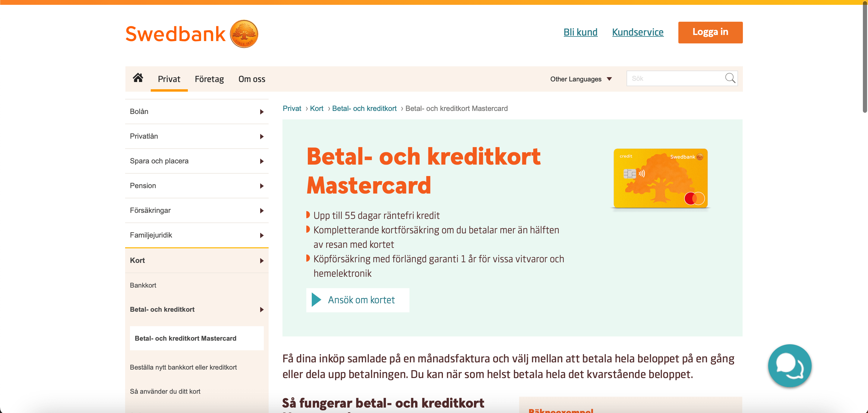Click the Kundservice menu item
The width and height of the screenshot is (868, 413).
tap(638, 32)
